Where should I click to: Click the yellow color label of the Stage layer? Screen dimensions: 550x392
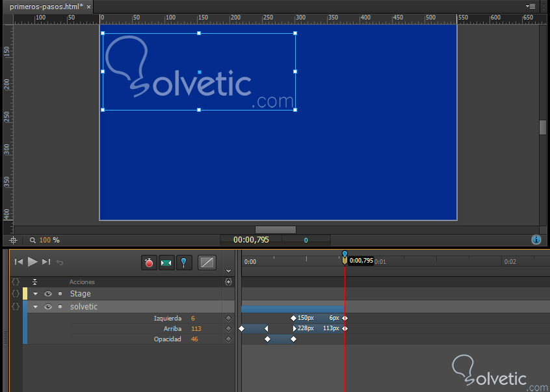[x=25, y=294]
